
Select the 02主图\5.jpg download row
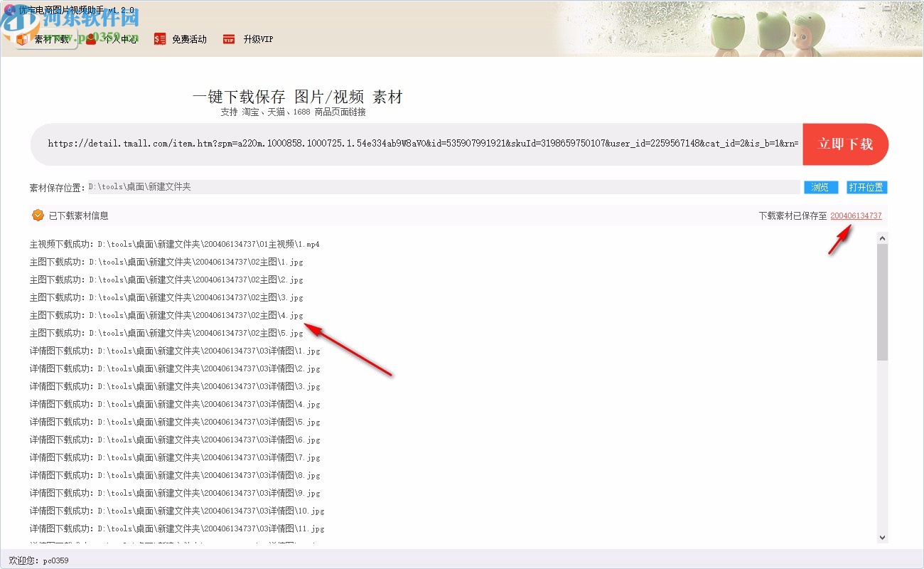click(166, 334)
